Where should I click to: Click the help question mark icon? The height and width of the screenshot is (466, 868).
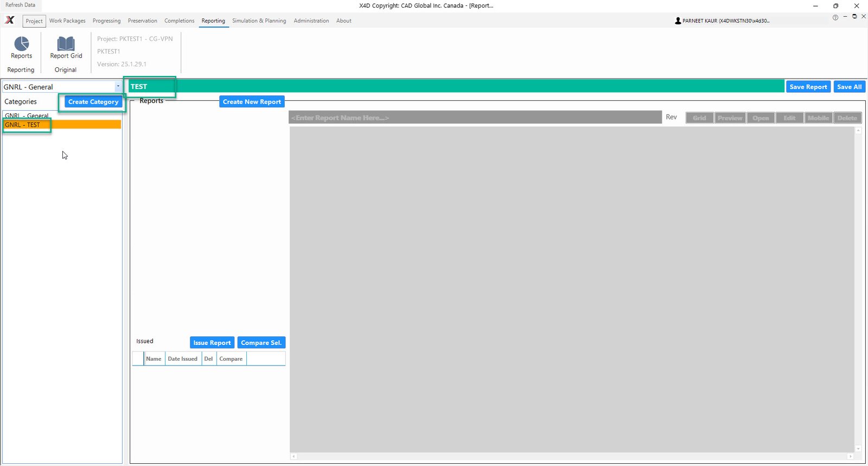pos(835,17)
